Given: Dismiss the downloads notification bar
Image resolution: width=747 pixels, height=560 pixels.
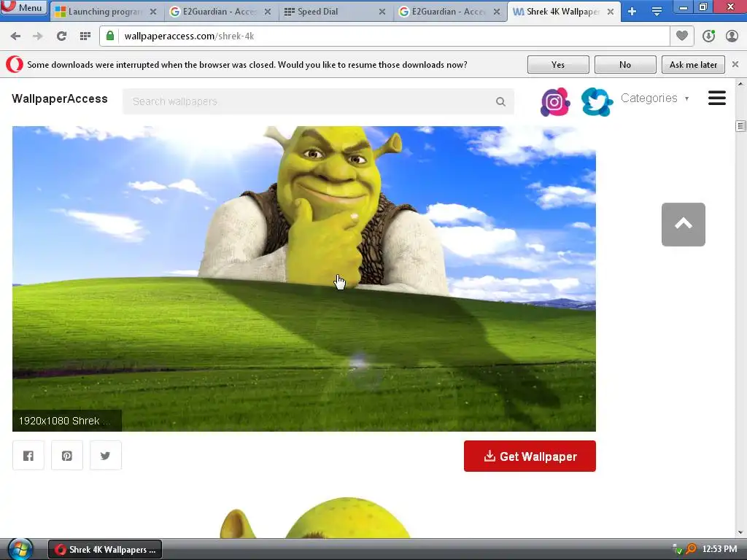Looking at the screenshot, I should pyautogui.click(x=735, y=64).
